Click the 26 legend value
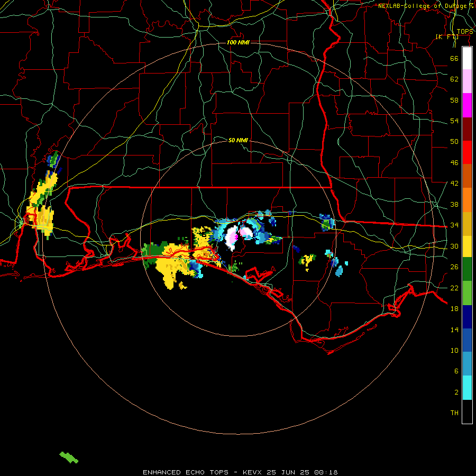 click(454, 267)
